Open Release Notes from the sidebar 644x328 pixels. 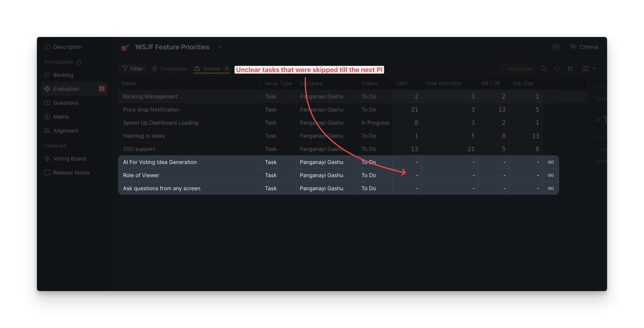[71, 172]
